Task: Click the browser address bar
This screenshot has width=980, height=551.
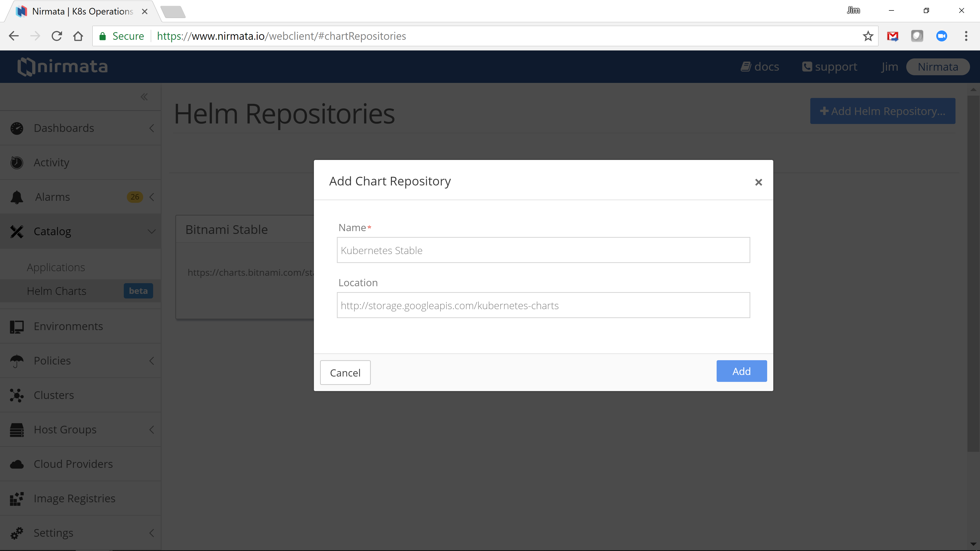Action: (485, 36)
